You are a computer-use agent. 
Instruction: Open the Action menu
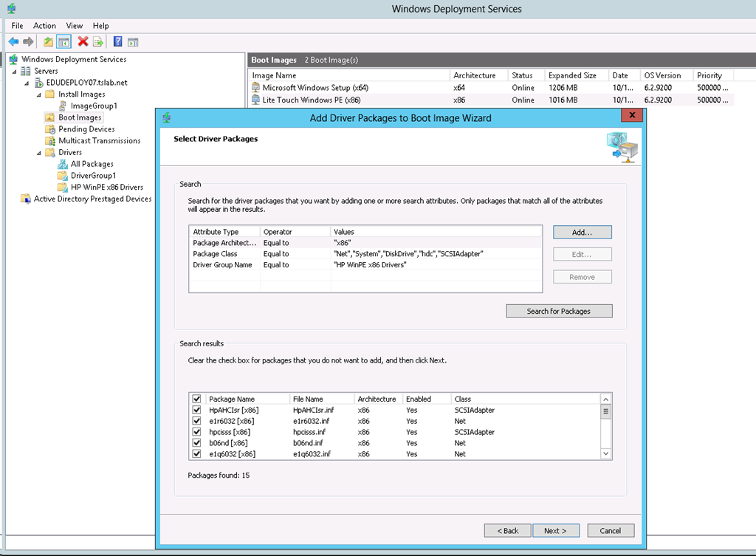pos(44,25)
